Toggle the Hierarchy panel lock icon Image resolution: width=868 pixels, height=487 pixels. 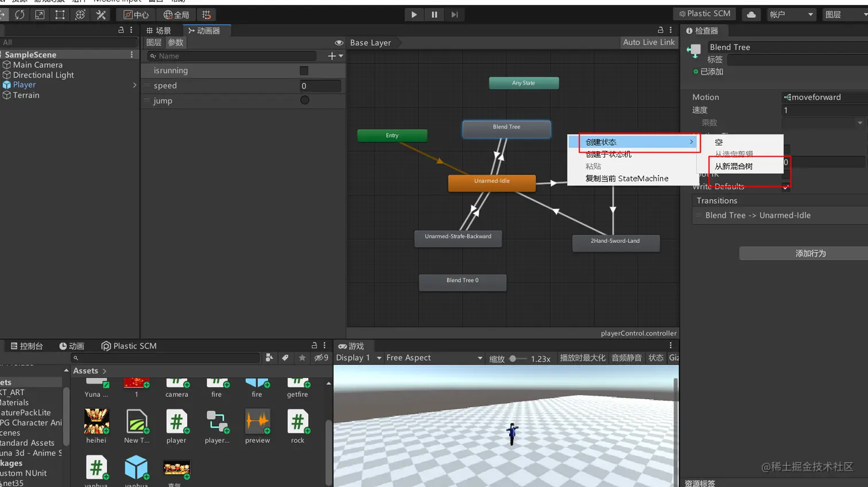pyautogui.click(x=121, y=30)
